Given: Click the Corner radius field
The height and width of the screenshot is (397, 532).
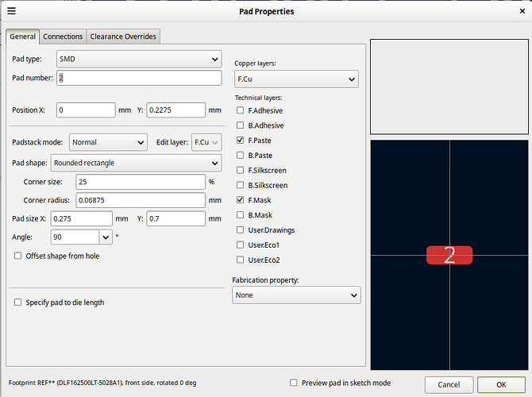Looking at the screenshot, I should (x=141, y=200).
